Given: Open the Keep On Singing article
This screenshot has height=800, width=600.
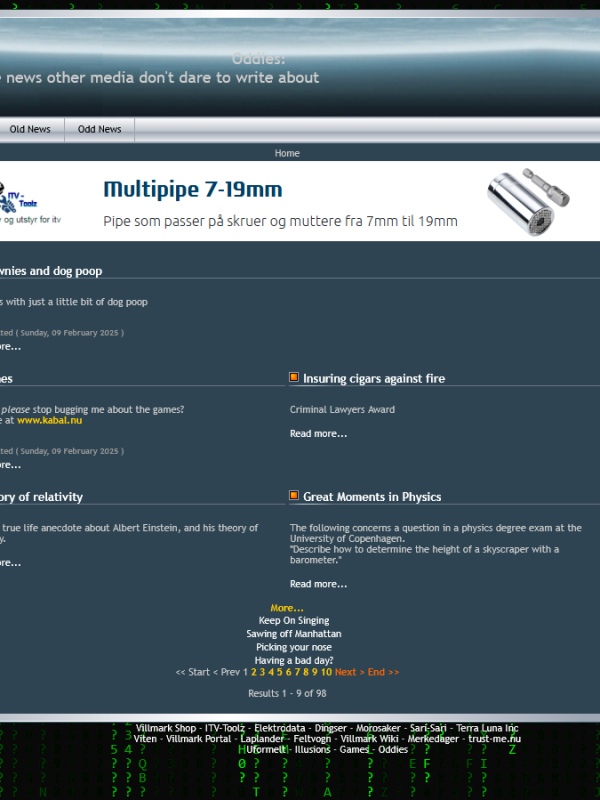Looking at the screenshot, I should 294,621.
